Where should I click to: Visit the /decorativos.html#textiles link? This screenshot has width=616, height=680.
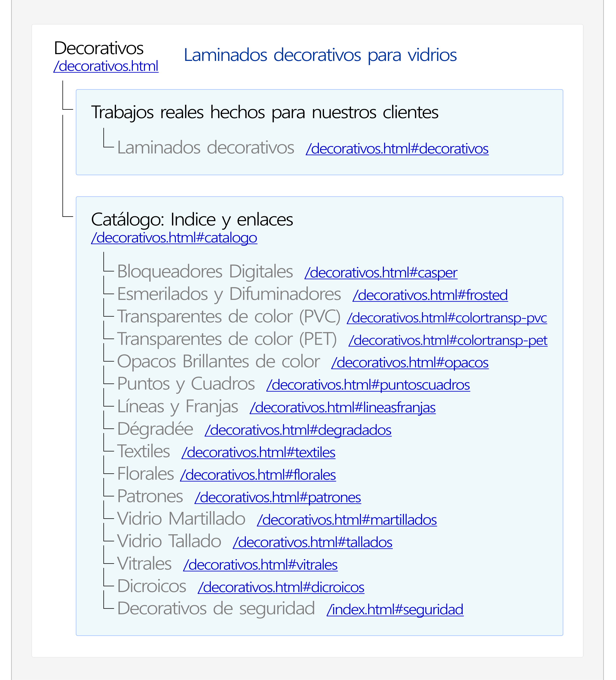coord(259,452)
